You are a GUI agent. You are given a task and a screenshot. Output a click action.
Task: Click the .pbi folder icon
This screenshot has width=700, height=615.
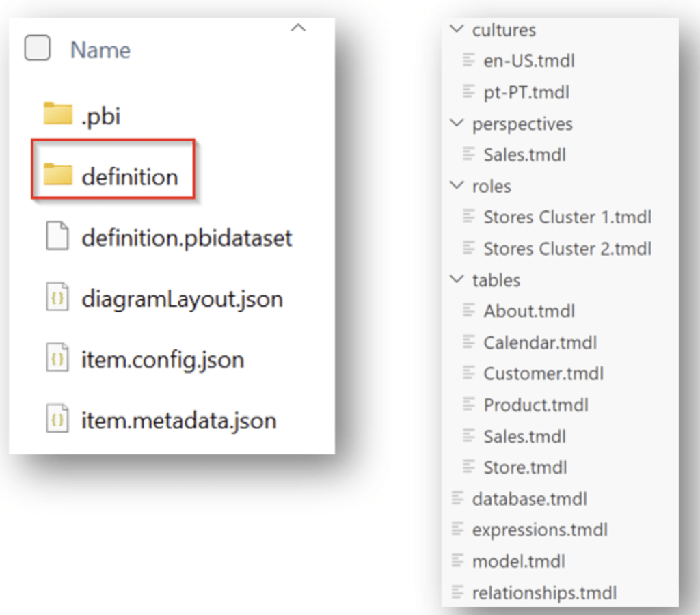pyautogui.click(x=57, y=115)
